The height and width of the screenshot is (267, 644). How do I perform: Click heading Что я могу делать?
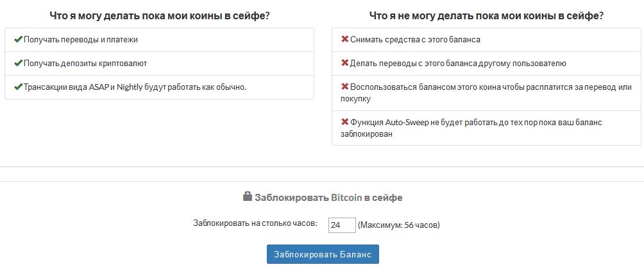tap(159, 16)
